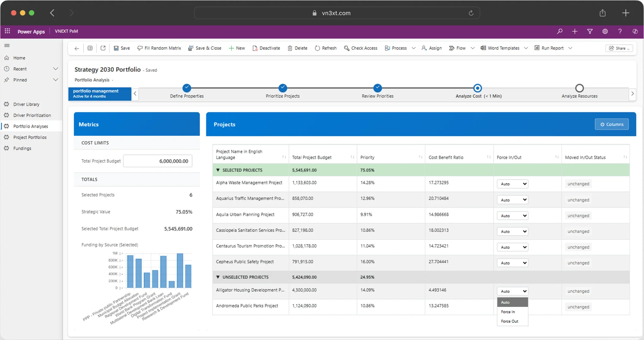Click the Total Project Budget input field
644x340 pixels.
point(157,161)
